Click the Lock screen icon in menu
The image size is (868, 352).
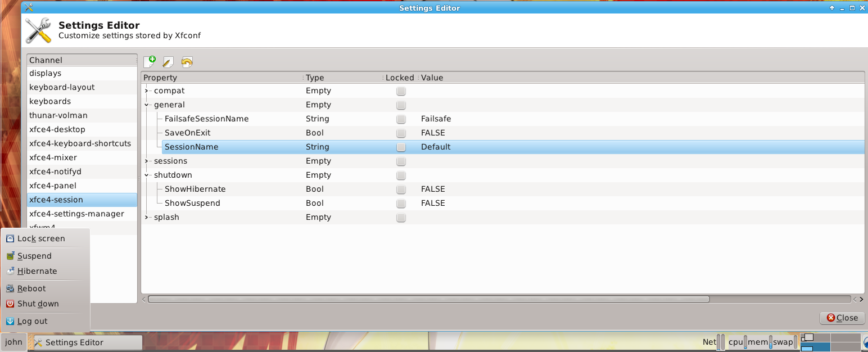[x=10, y=238]
